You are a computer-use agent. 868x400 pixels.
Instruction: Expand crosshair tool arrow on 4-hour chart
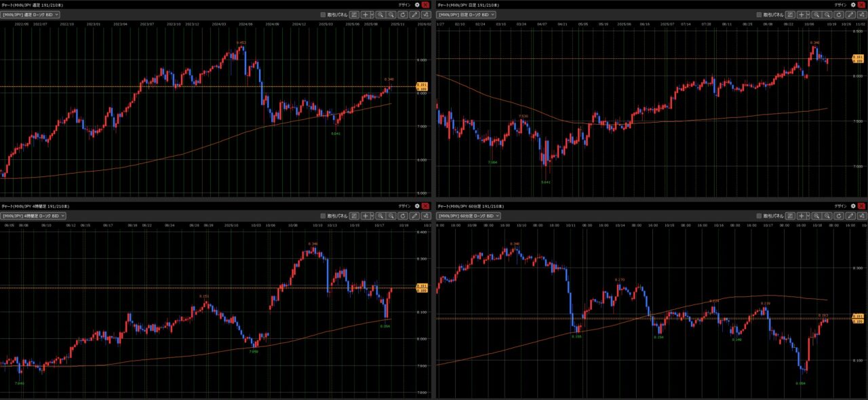[372, 216]
